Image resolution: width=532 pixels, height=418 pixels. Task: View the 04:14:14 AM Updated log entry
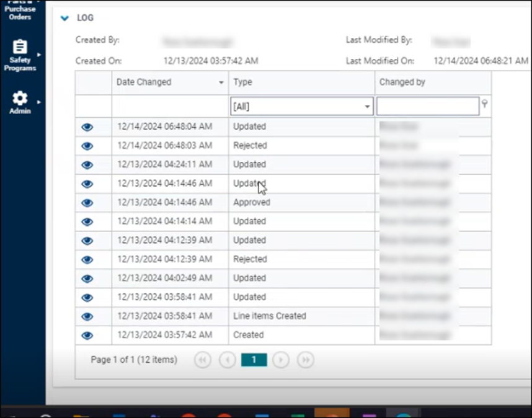coord(87,221)
